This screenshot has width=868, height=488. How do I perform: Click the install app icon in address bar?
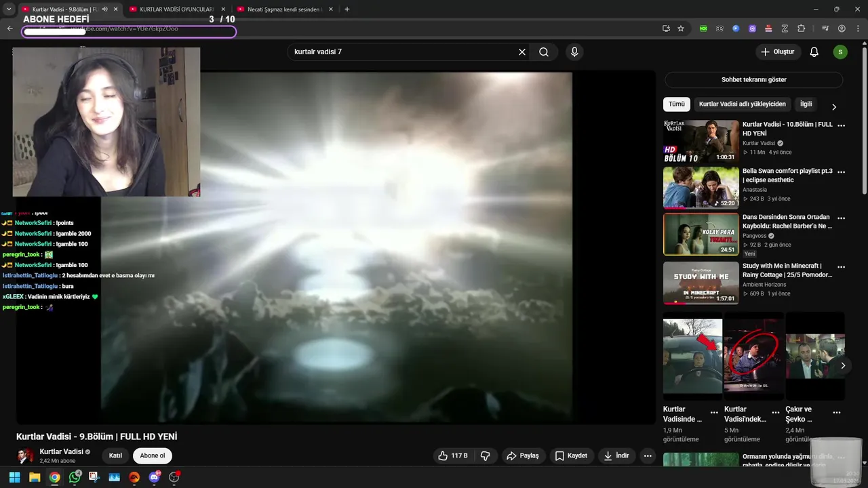tap(666, 28)
